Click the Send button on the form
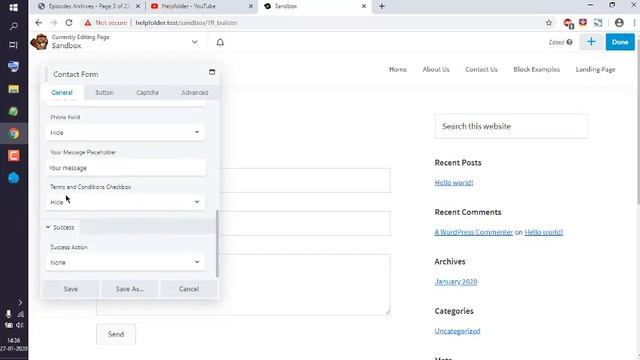Screen dimensions: 640x360 coord(116,334)
